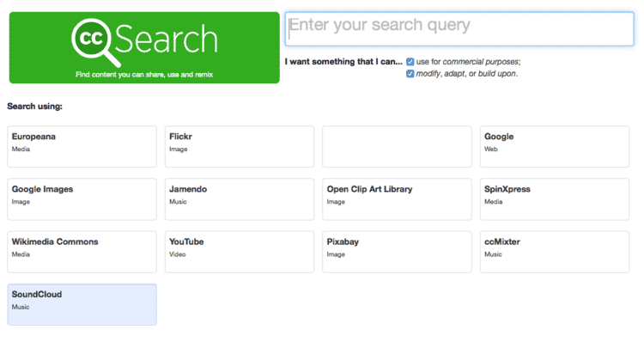644x342 pixels.
Task: Choose the Jamendo Music source
Action: point(240,199)
